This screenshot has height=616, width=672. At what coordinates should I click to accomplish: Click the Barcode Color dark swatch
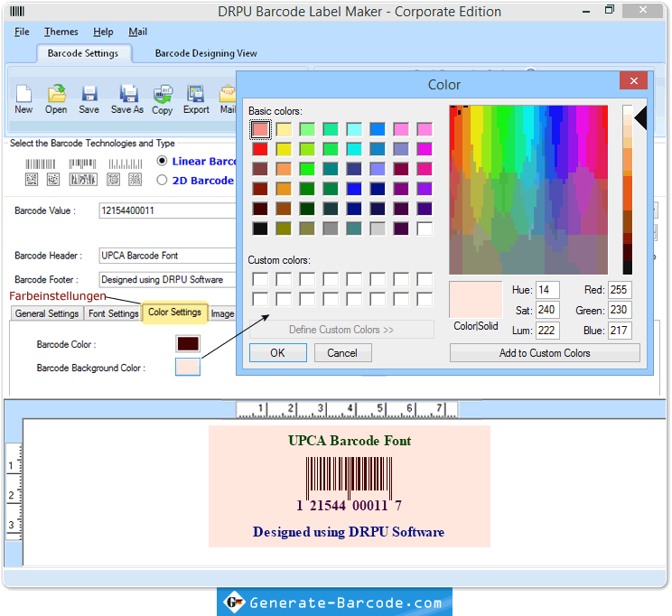point(188,344)
